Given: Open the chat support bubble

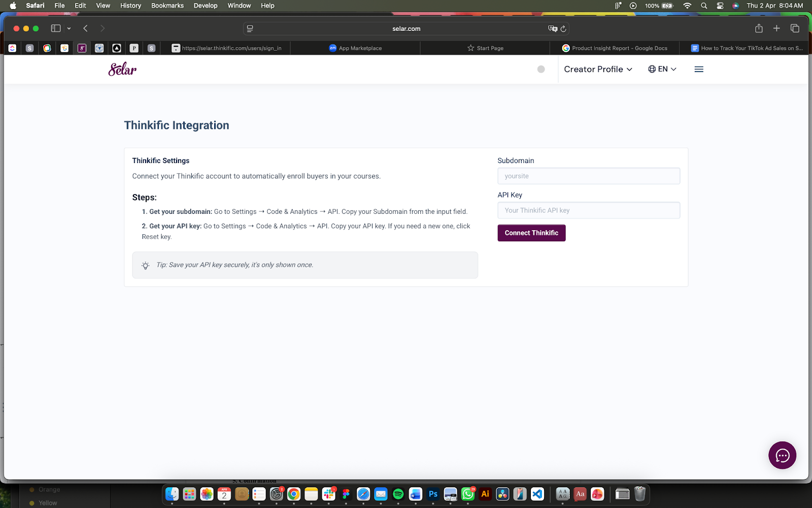Looking at the screenshot, I should [782, 455].
